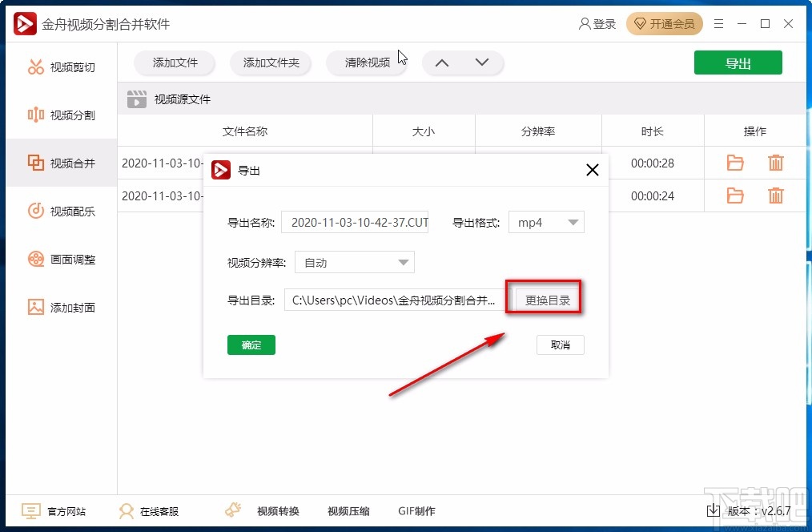The height and width of the screenshot is (532, 812).
Task: Open the hamburger menu near window controls
Action: [x=718, y=24]
